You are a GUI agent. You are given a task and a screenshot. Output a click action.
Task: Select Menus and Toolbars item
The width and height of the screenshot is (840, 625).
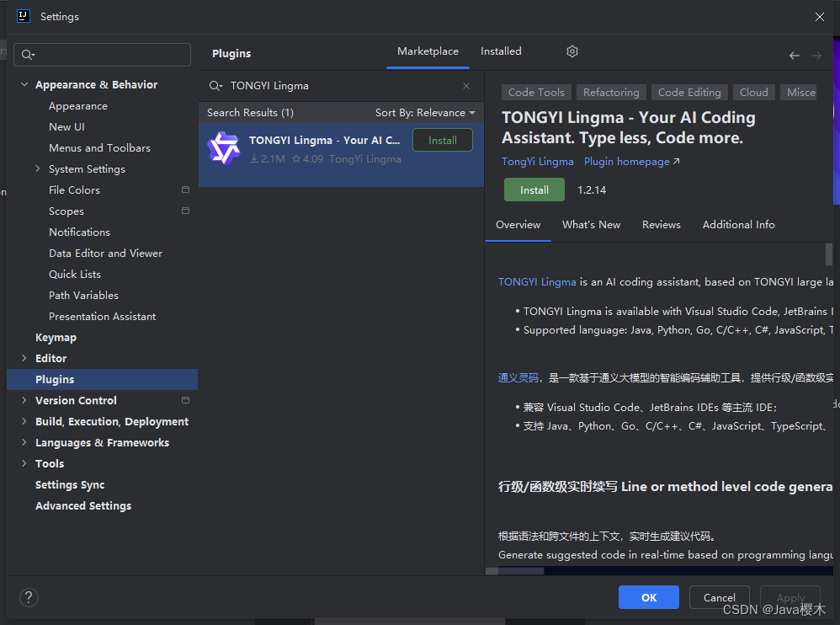click(x=99, y=148)
